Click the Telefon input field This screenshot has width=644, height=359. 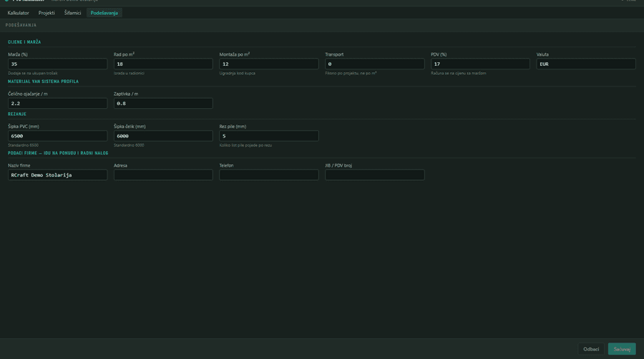pyautogui.click(x=268, y=174)
